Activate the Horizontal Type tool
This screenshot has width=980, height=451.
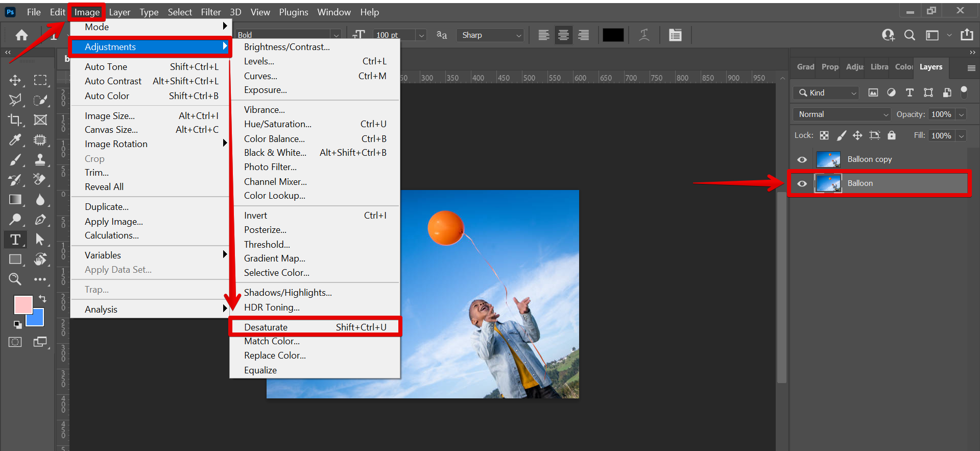15,240
